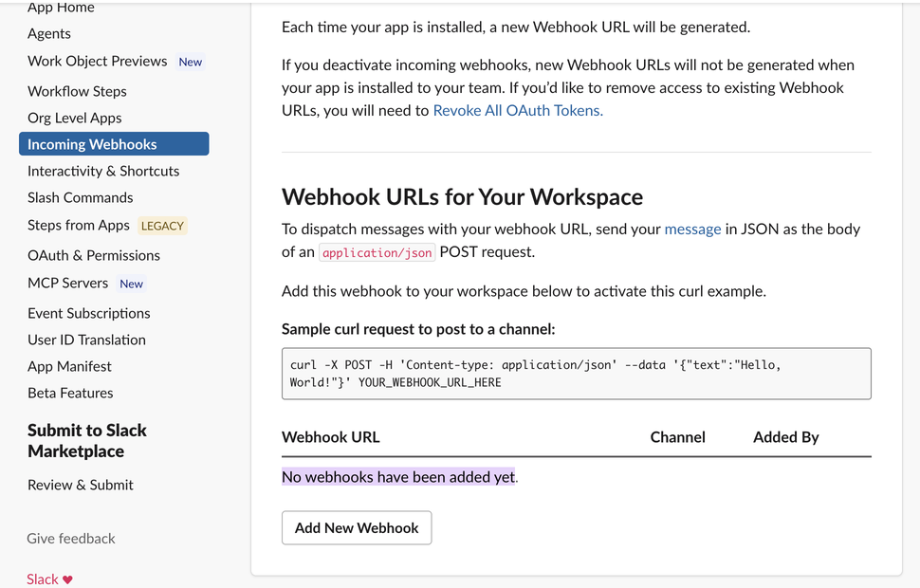
Task: Select the Incoming Webhooks sidebar item
Action: [x=114, y=144]
